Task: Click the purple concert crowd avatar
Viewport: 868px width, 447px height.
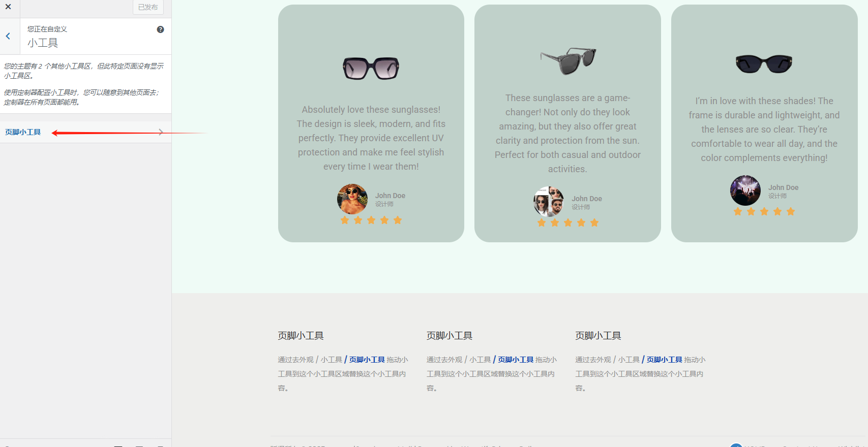Action: [745, 190]
